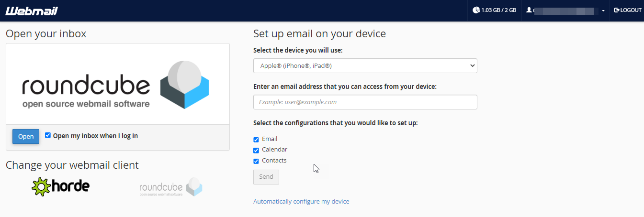Click the blue Roundcube cube graphic
Screen dimensions: 644x217
point(184,85)
